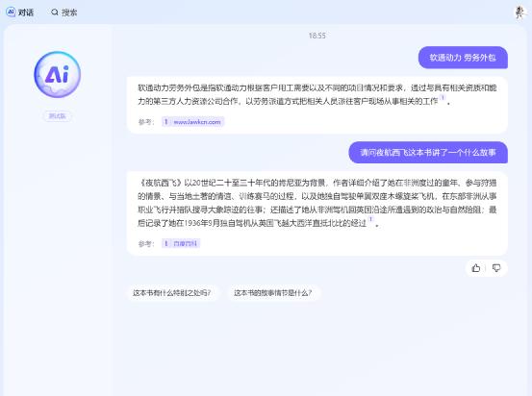Open the 百度百科 reference link

[x=181, y=243]
